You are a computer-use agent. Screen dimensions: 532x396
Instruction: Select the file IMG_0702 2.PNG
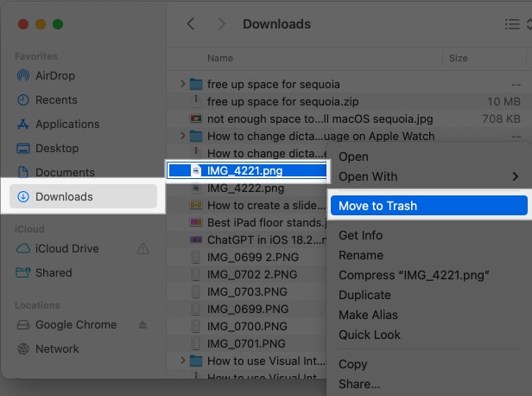tap(252, 274)
